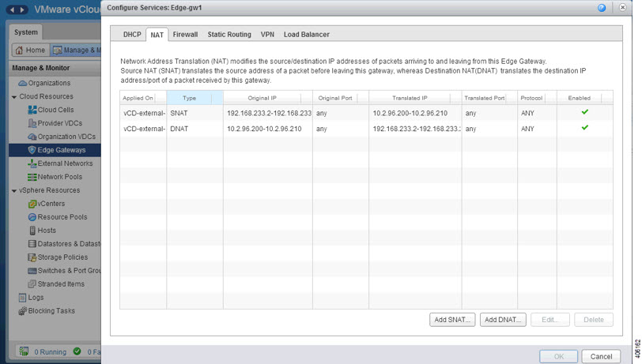This screenshot has width=642, height=364.
Task: Collapse the Cloud Resources tree section
Action: [14, 97]
